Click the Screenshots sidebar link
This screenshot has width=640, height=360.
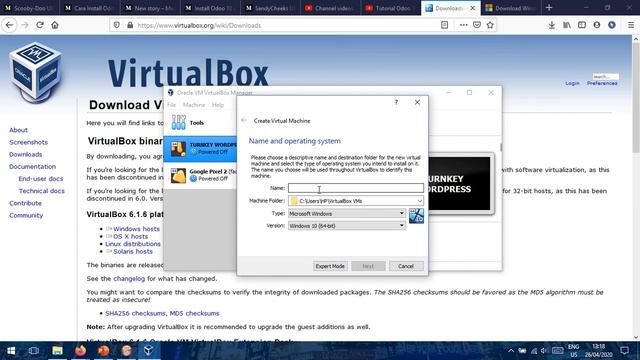pos(28,142)
